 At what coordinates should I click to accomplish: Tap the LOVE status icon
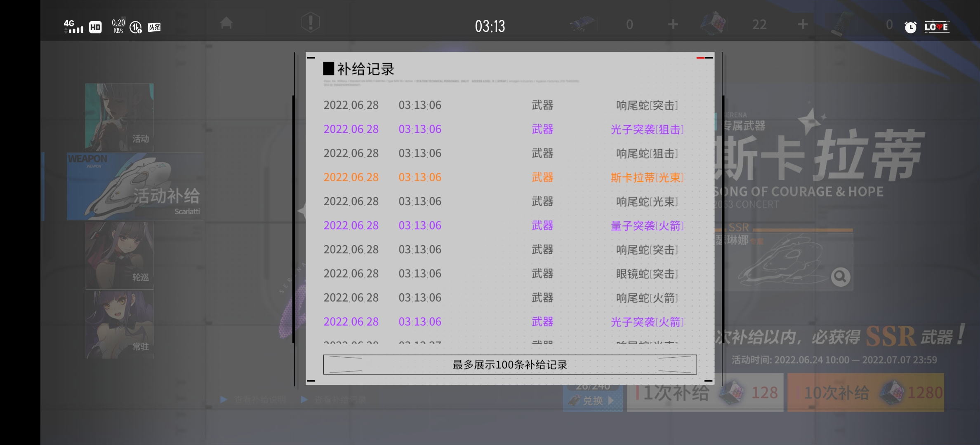point(937,27)
